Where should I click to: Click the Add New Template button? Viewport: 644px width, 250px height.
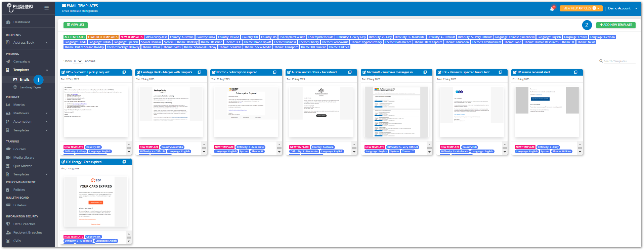click(615, 25)
